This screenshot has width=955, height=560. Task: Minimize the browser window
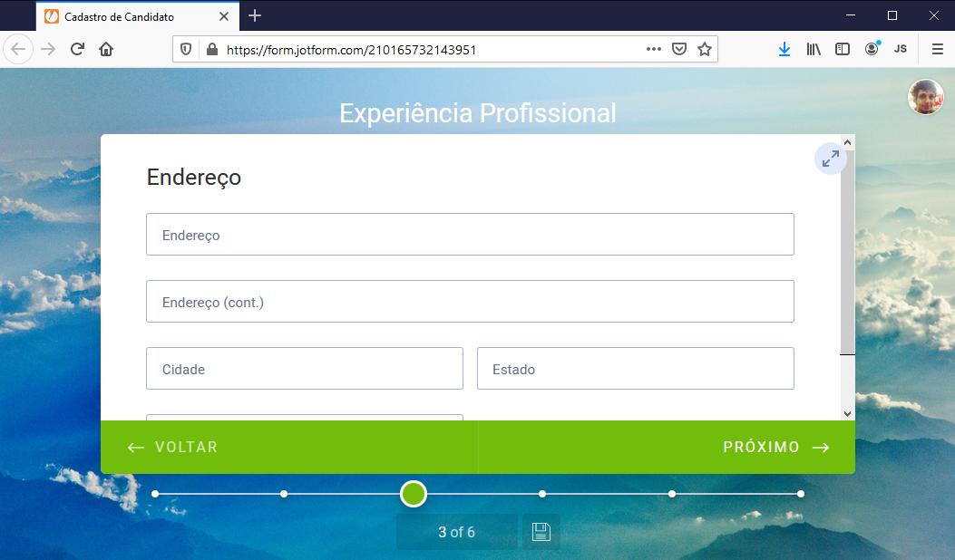(x=851, y=15)
